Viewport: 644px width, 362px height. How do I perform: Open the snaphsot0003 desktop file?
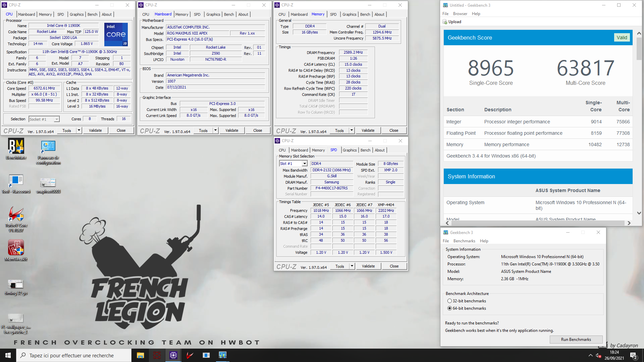tap(48, 185)
